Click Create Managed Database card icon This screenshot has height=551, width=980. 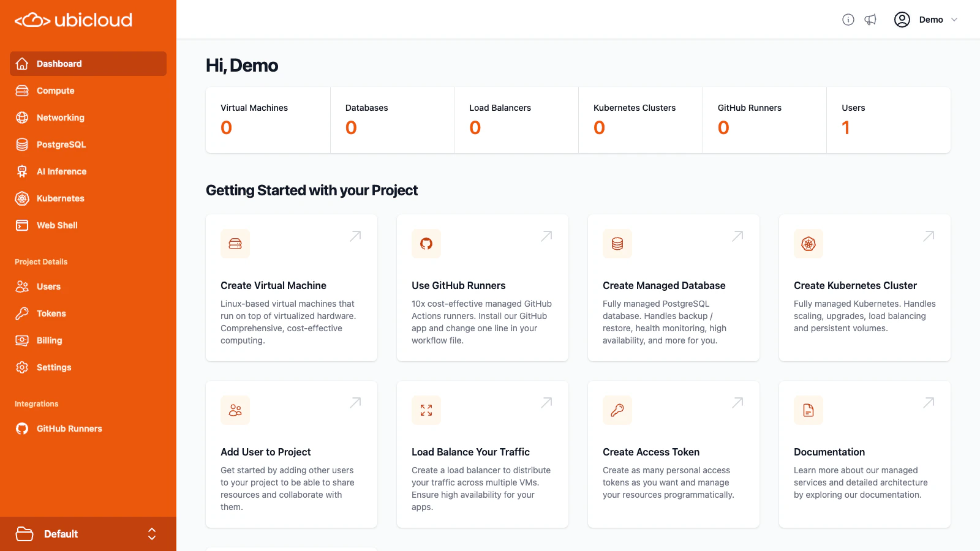point(617,244)
